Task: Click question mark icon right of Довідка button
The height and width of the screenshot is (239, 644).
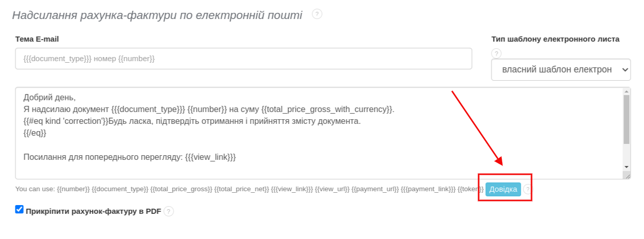Action: (527, 189)
